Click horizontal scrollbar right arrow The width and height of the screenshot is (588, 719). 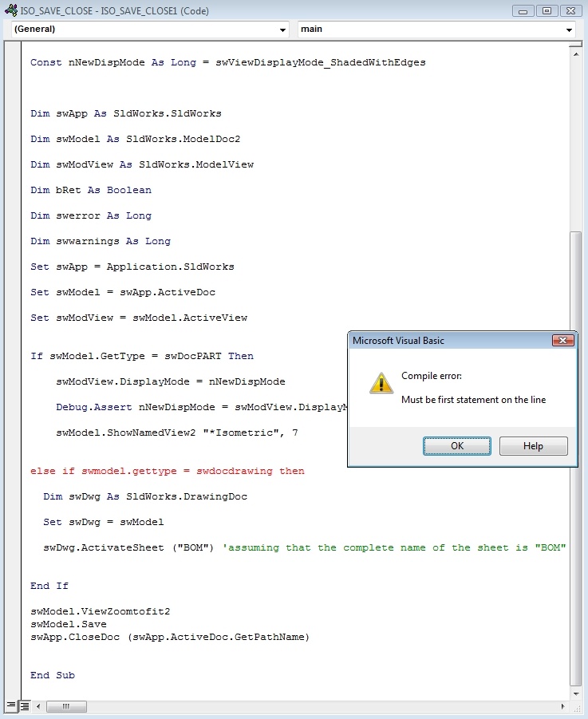pos(562,706)
